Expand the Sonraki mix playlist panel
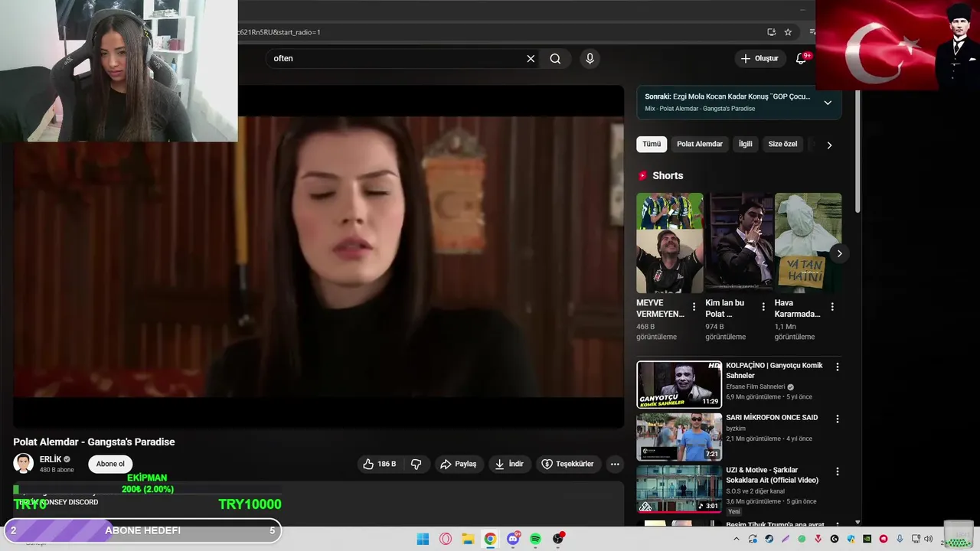980x551 pixels. point(828,103)
